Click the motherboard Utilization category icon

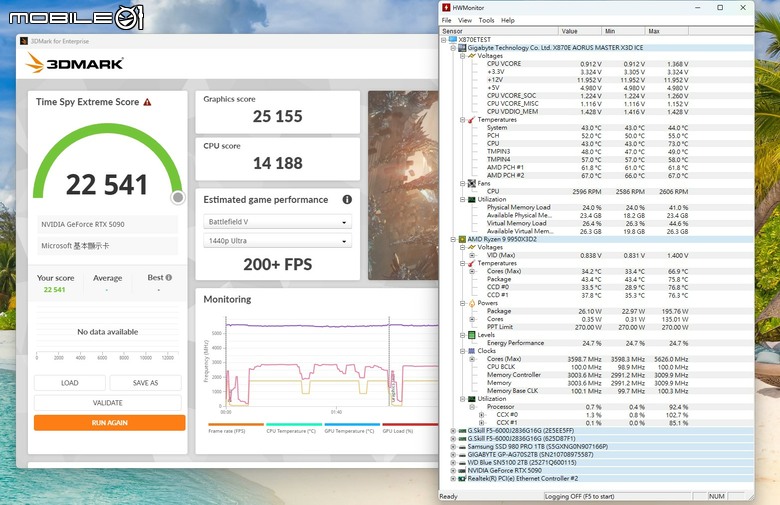pyautogui.click(x=472, y=199)
